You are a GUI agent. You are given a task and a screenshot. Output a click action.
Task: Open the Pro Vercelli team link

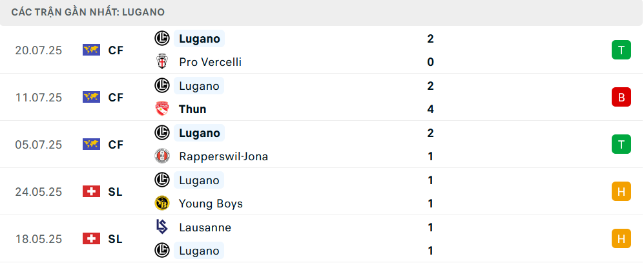pyautogui.click(x=211, y=62)
